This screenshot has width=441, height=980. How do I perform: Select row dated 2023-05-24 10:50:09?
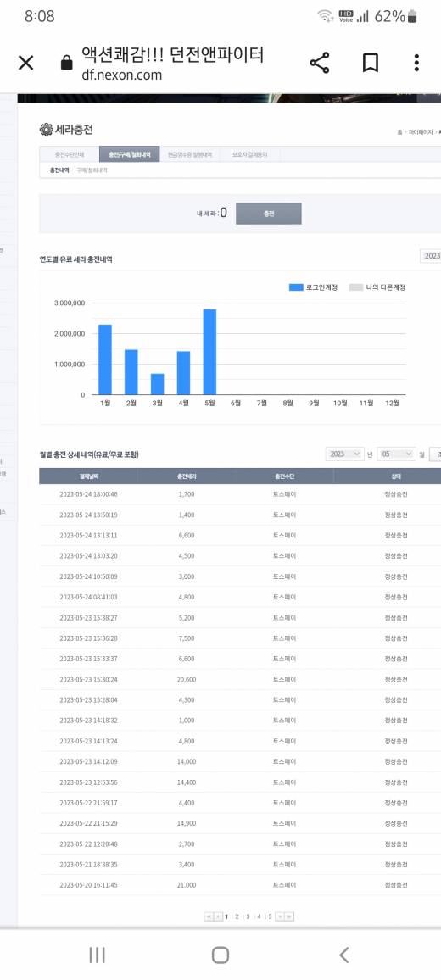pyautogui.click(x=240, y=576)
